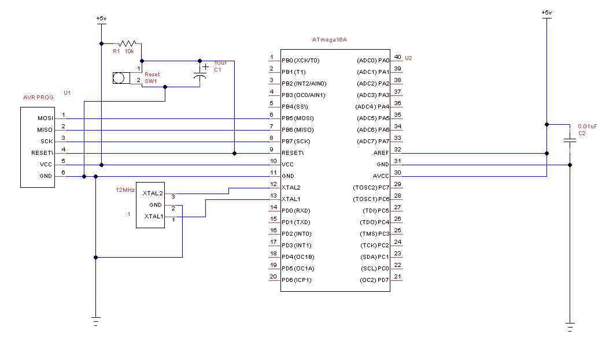Click GND pin 11 on the ATmega16A
The image size is (613, 364).
[288, 176]
